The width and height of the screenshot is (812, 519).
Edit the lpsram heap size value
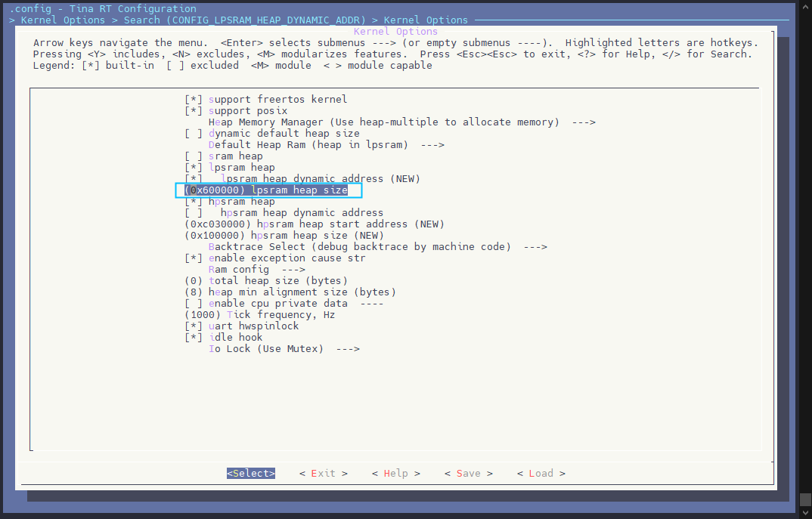pos(266,190)
